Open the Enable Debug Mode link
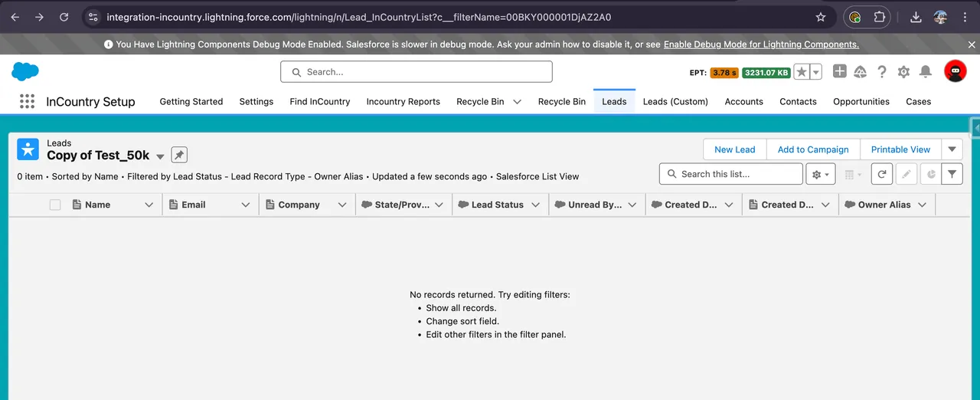The height and width of the screenshot is (400, 980). coord(761,44)
